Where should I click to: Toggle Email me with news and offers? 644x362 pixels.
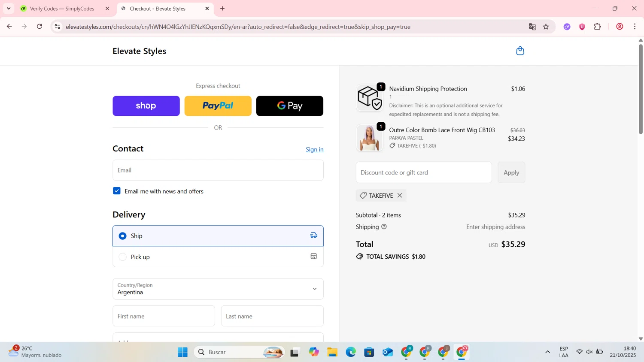coord(117,191)
